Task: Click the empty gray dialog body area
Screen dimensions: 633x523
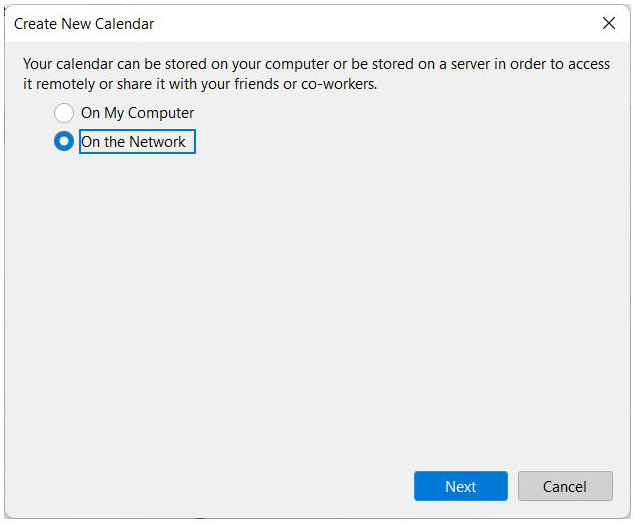Action: 316,307
